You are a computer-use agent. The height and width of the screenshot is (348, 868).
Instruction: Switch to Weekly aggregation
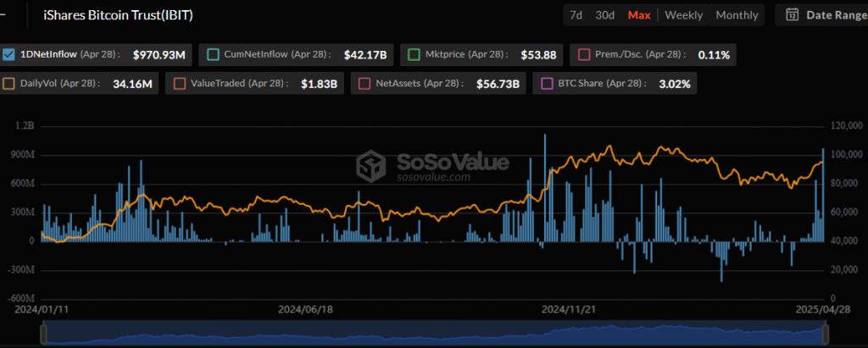click(684, 15)
